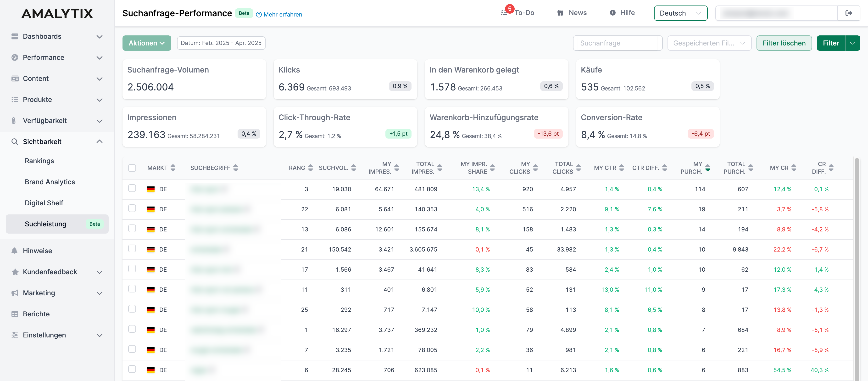The image size is (868, 381).
Task: Click the Hilfe link
Action: 627,13
